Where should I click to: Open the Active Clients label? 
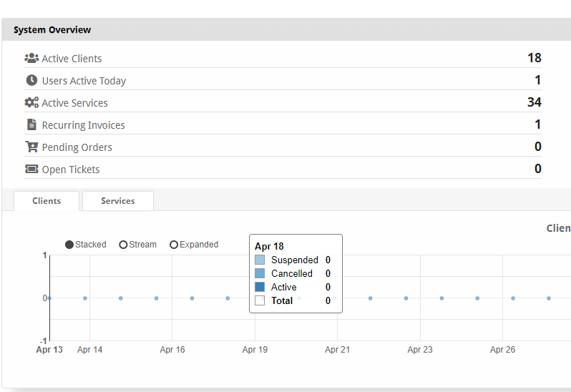(x=72, y=59)
